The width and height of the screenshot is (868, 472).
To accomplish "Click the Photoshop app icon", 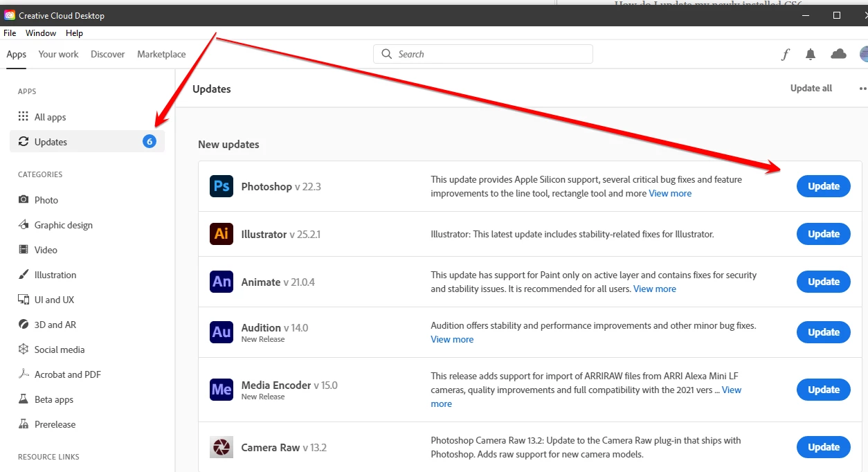I will tap(221, 186).
